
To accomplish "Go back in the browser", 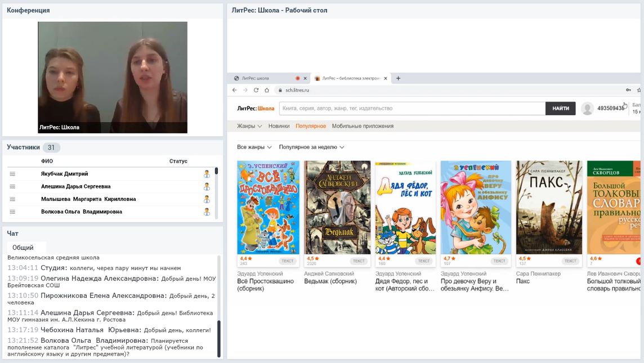I will [235, 90].
